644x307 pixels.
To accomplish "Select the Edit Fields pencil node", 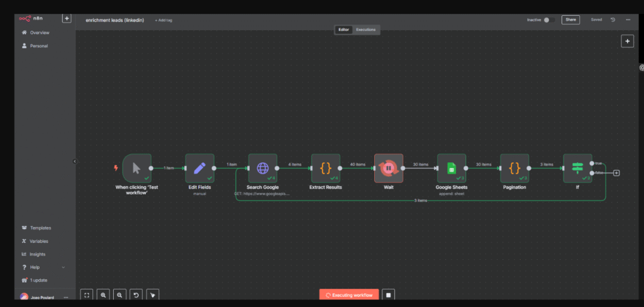I will coord(199,168).
